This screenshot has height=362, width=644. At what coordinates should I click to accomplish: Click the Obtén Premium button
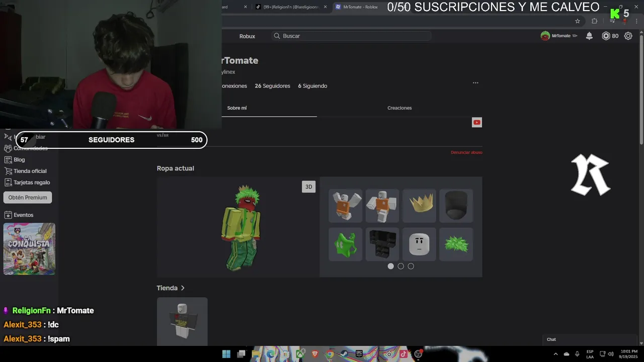click(28, 198)
